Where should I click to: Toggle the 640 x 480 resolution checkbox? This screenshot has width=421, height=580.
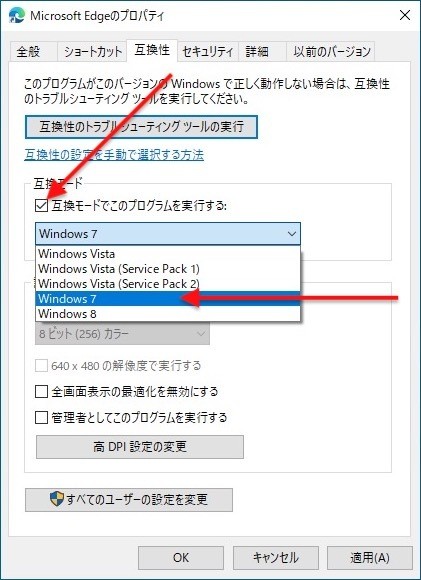click(x=41, y=366)
